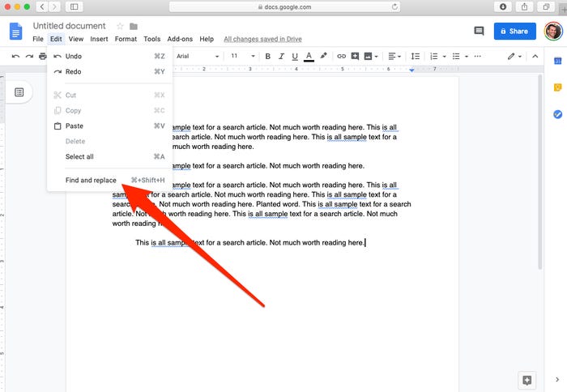This screenshot has height=392, width=567.
Task: Open the Add-ons menu
Action: (180, 39)
